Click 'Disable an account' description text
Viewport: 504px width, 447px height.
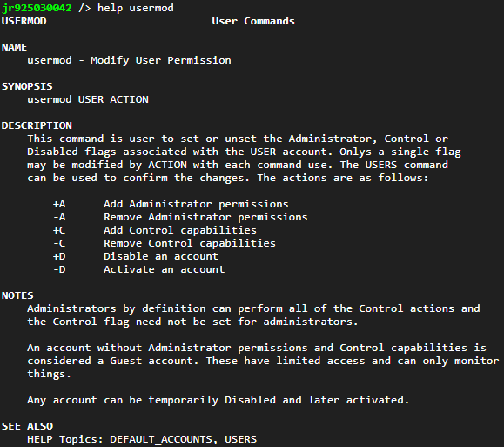click(161, 256)
